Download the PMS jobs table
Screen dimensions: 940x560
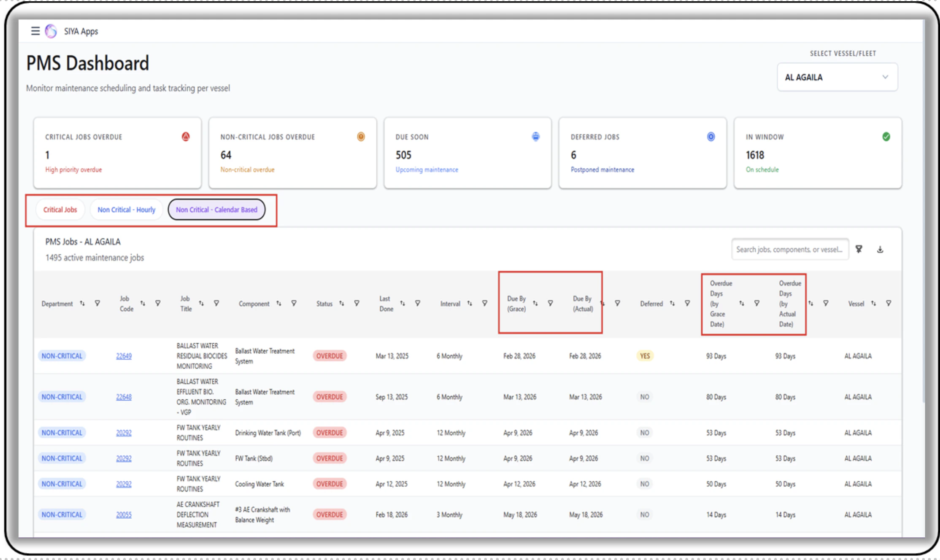pos(880,249)
